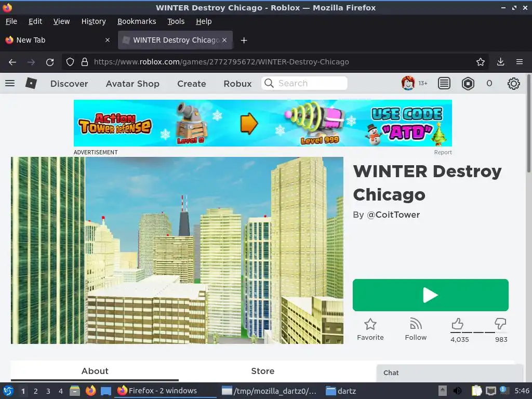
Task: Open the Create link
Action: 191,84
